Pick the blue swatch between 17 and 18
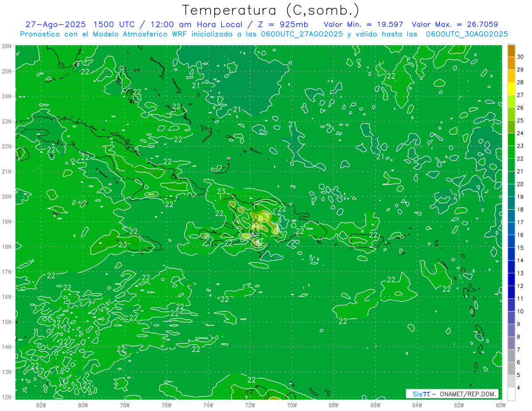 tap(511, 215)
